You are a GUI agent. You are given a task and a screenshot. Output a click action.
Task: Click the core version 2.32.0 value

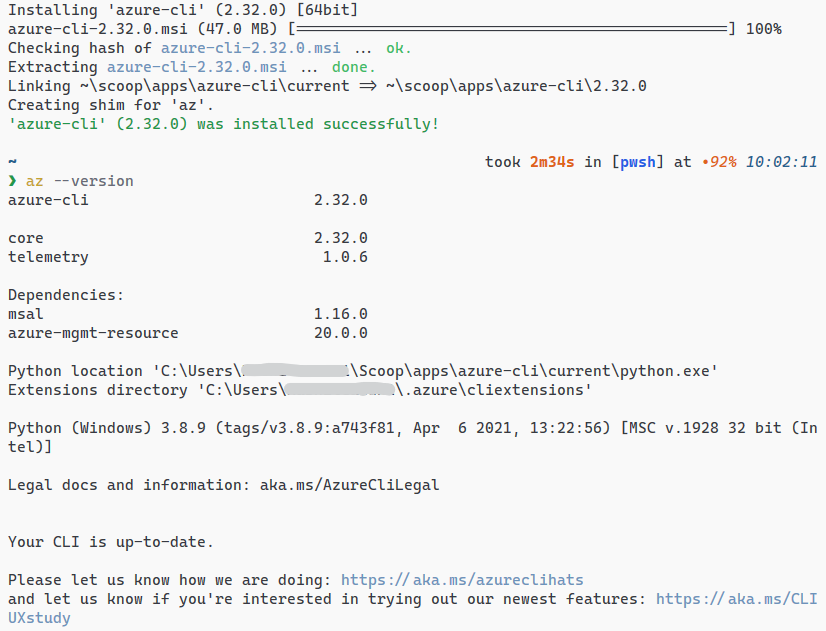(x=340, y=238)
